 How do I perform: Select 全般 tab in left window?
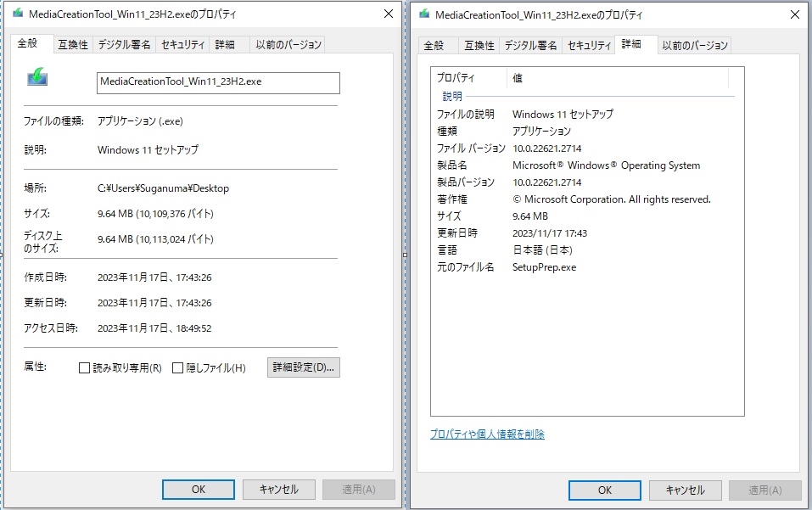pos(32,43)
